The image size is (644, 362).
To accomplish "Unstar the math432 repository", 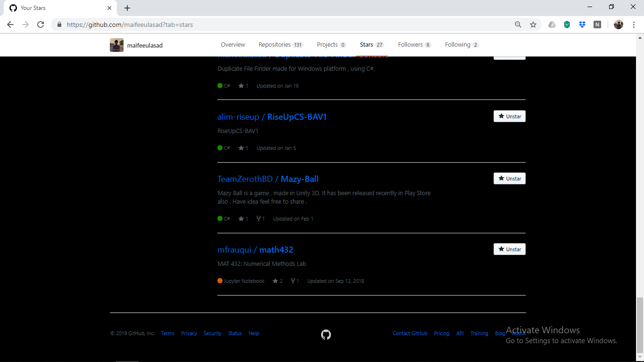I will click(x=510, y=249).
